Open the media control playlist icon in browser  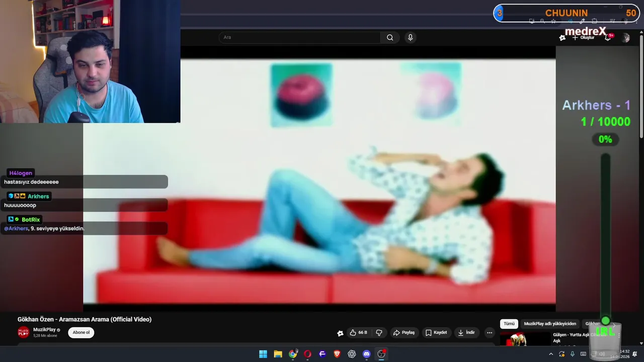[x=612, y=21]
